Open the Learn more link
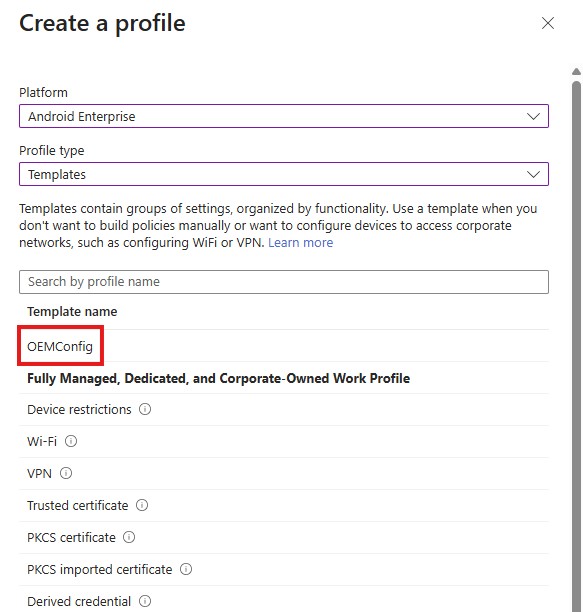Screen dimensions: 583x612 click(300, 242)
